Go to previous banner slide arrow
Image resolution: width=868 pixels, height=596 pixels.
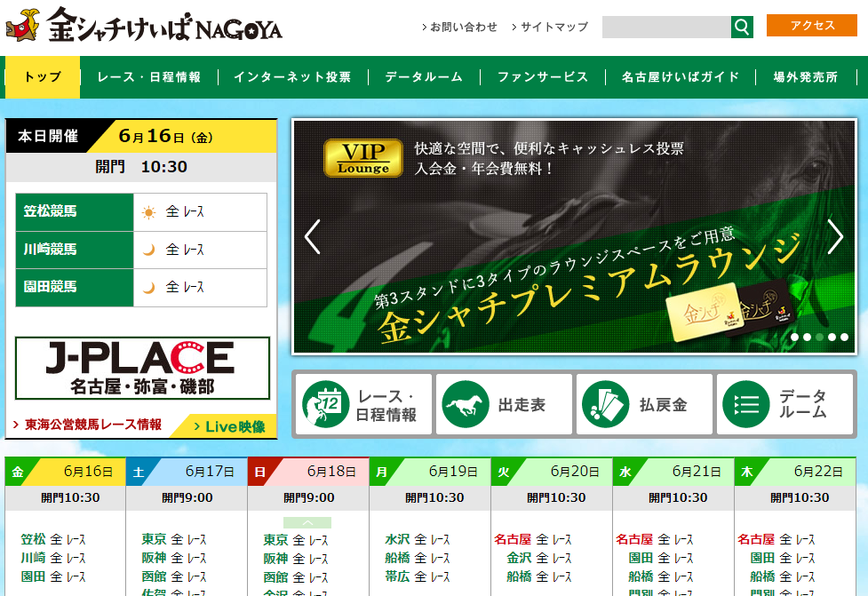click(313, 237)
